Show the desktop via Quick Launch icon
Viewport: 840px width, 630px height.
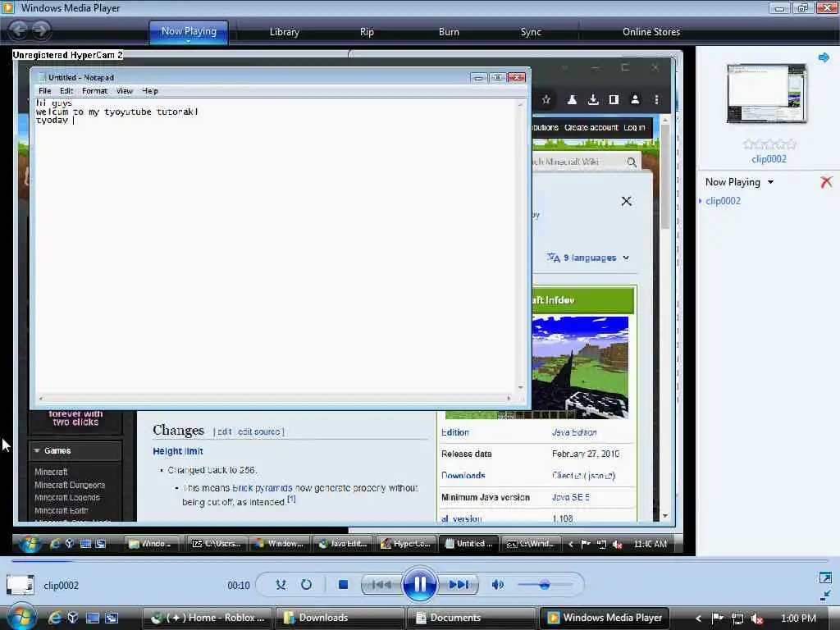pyautogui.click(x=93, y=618)
